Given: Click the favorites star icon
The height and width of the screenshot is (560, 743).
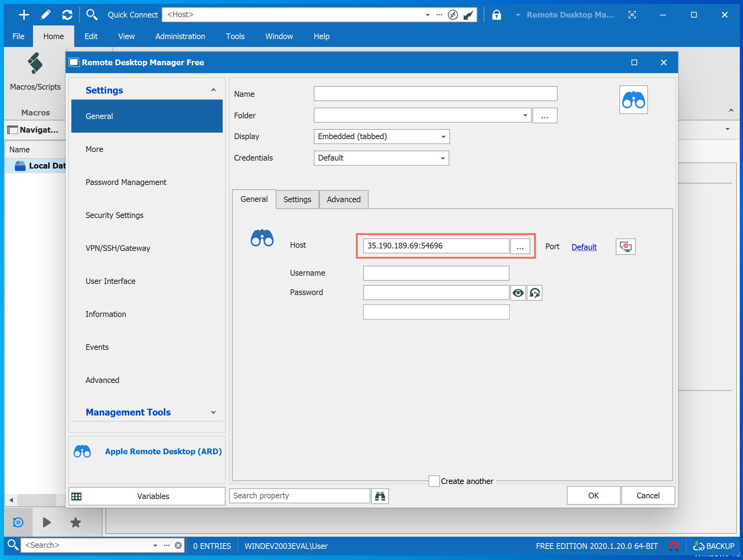Looking at the screenshot, I should (75, 522).
